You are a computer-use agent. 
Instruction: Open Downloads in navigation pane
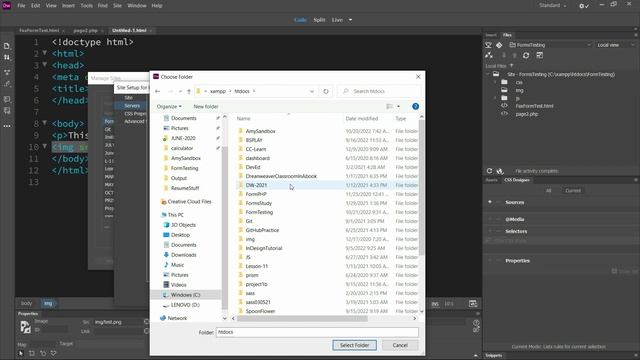[x=183, y=255]
